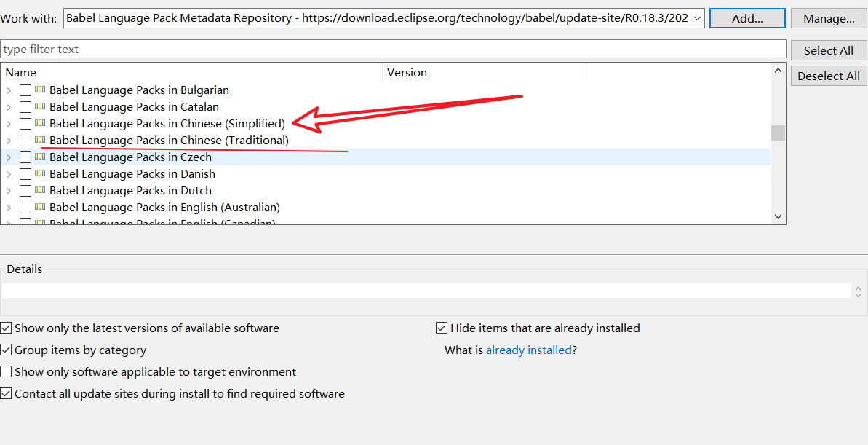Click the Deselect All button
The image size is (868, 445).
pyautogui.click(x=829, y=76)
